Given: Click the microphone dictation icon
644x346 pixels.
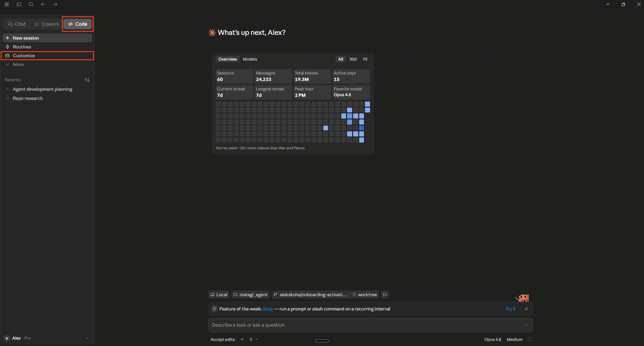Looking at the screenshot, I should pos(251,339).
